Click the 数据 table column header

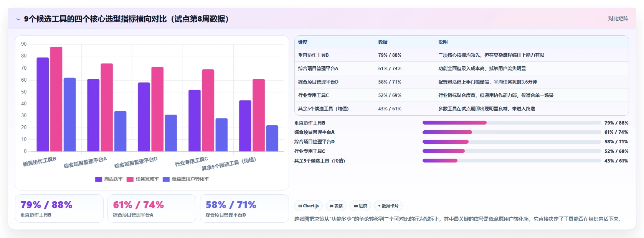(x=383, y=42)
